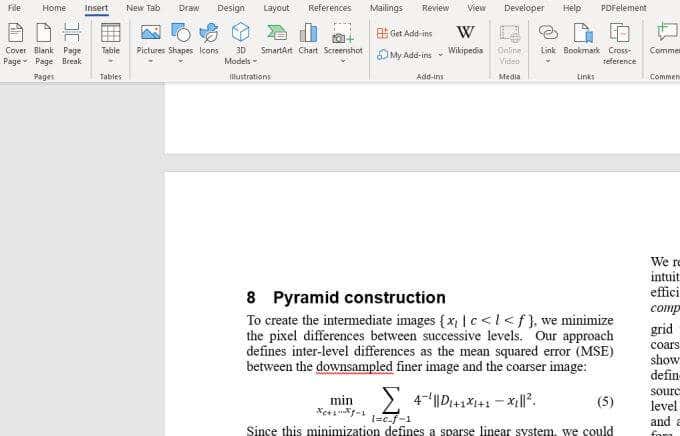Switch to the PDFelement tab
The height and width of the screenshot is (436, 680).
pos(624,8)
